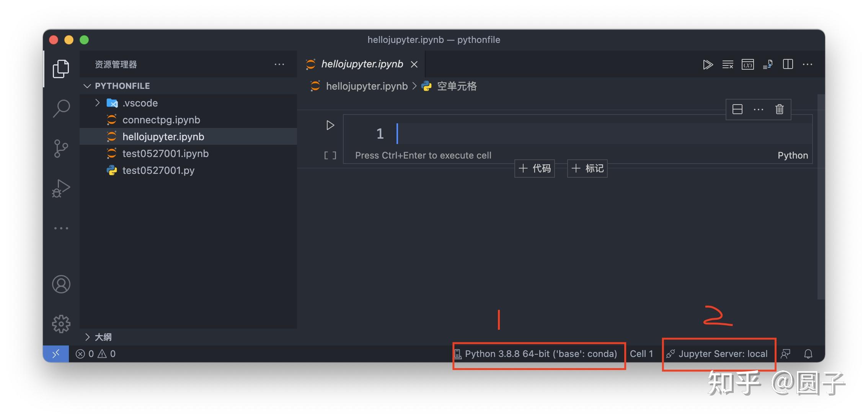Viewport: 868px width, 419px height.
Task: Open Run and Debug view
Action: point(61,188)
